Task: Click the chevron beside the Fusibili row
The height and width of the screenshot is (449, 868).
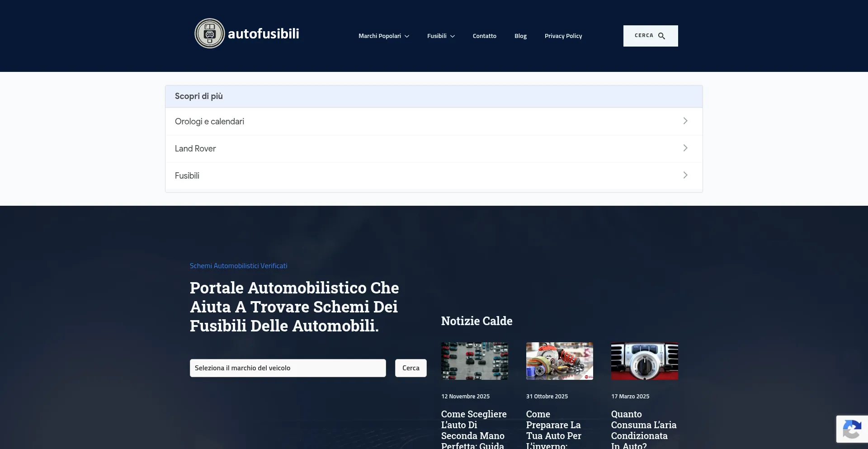Action: pos(685,175)
